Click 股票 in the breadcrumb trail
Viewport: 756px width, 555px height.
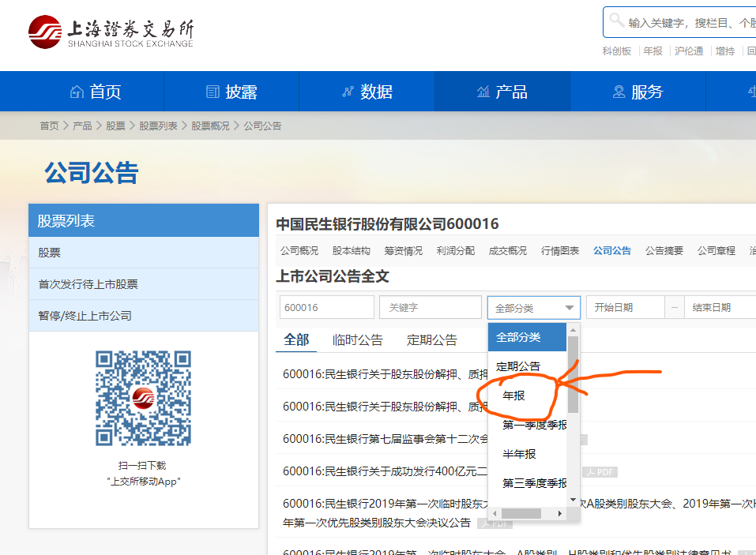click(115, 126)
